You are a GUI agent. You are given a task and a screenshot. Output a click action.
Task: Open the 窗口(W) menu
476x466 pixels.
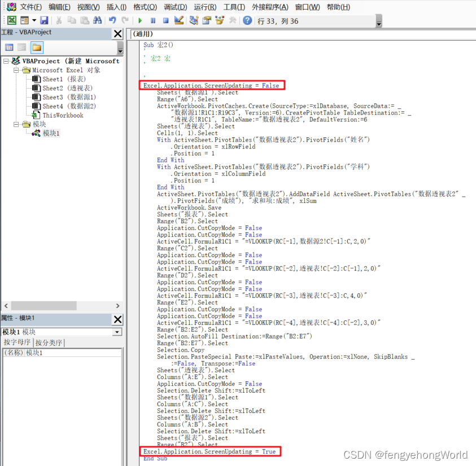[308, 7]
